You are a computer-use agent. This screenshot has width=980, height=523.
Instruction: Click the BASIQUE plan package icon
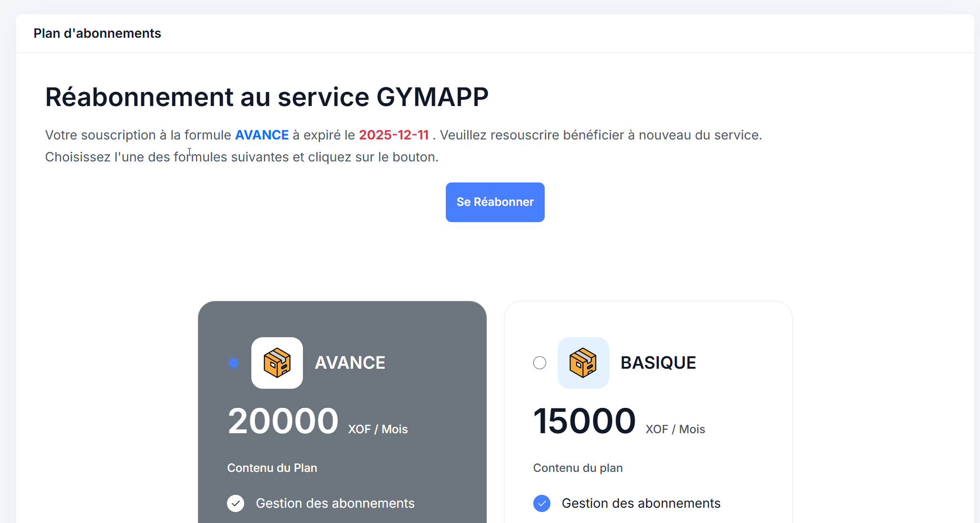tap(583, 363)
